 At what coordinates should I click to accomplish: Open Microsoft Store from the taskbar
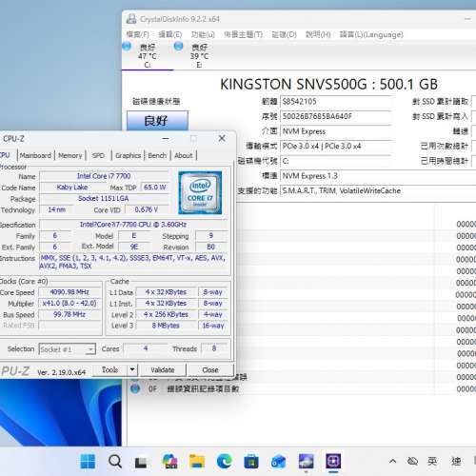coord(251,461)
